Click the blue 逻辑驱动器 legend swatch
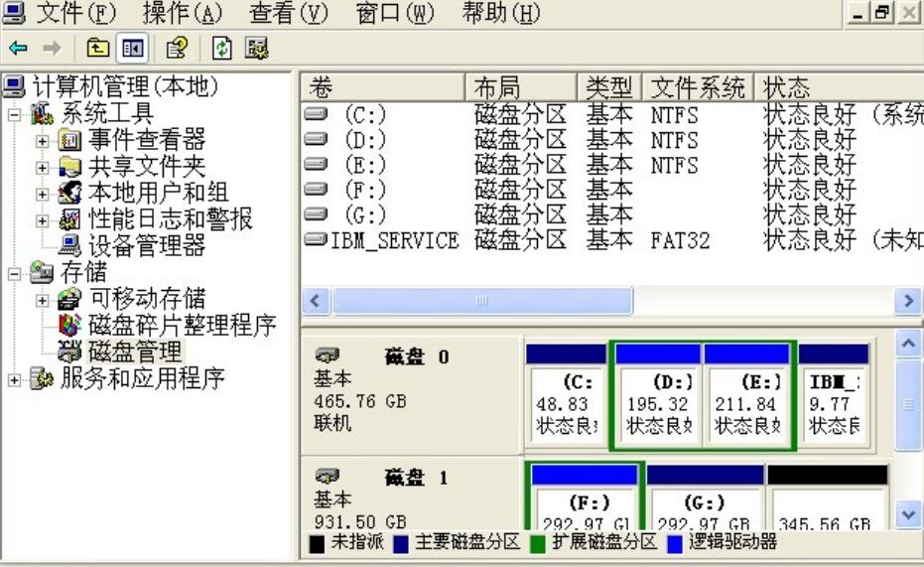 675,544
